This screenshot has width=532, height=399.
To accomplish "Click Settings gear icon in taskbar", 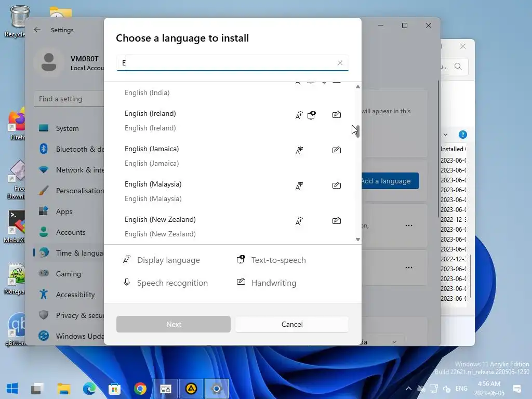I will pos(217,389).
